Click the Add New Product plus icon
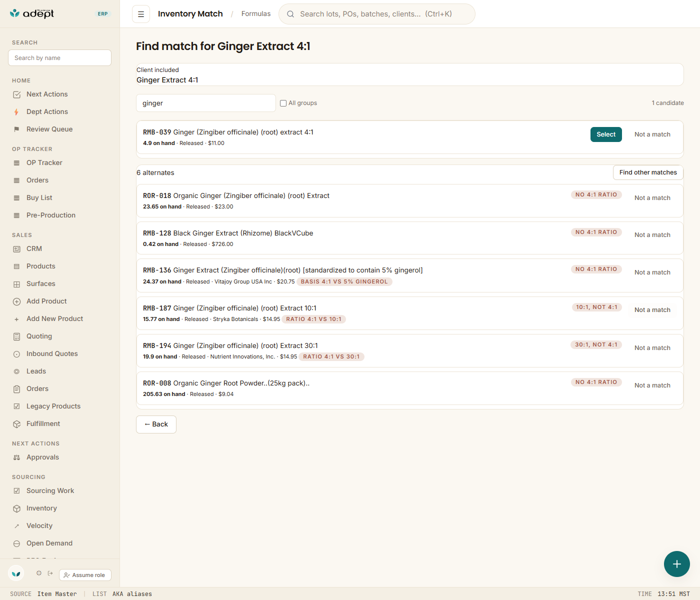Image resolution: width=700 pixels, height=600 pixels. (16, 319)
